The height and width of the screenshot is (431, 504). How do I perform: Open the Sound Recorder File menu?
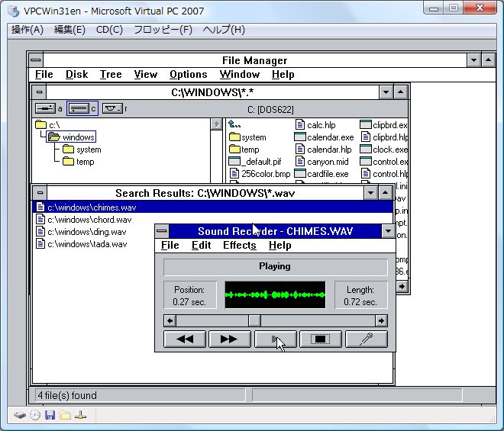point(170,245)
